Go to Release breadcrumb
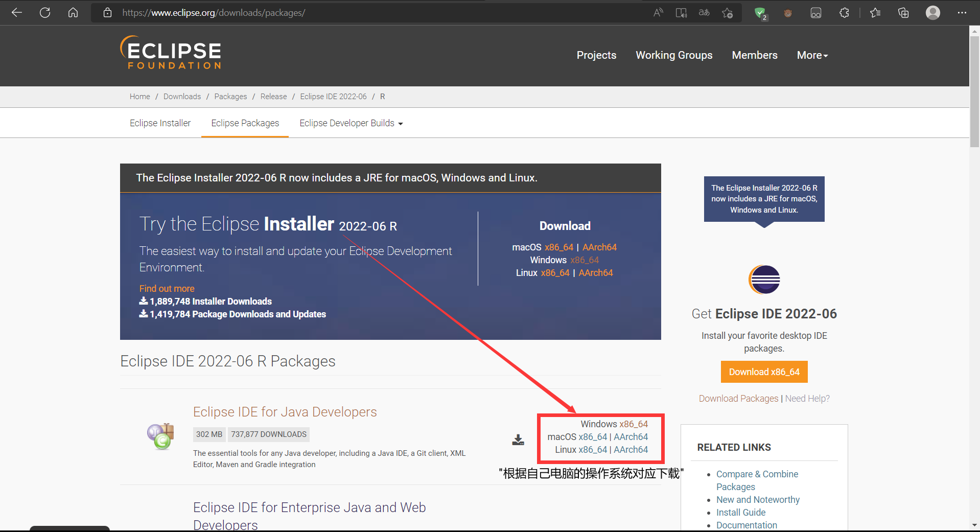The height and width of the screenshot is (532, 980). pyautogui.click(x=273, y=97)
